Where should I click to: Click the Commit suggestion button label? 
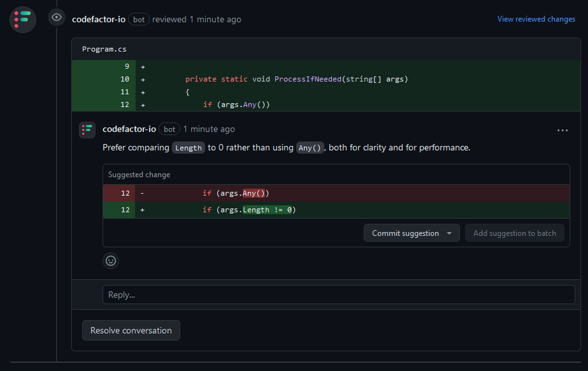pos(405,233)
